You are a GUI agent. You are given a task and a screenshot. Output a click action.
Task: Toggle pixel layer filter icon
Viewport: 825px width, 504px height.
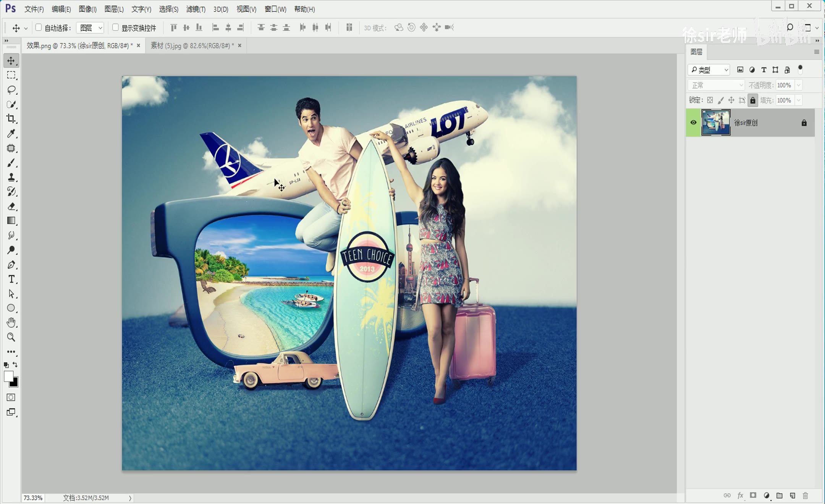point(740,69)
